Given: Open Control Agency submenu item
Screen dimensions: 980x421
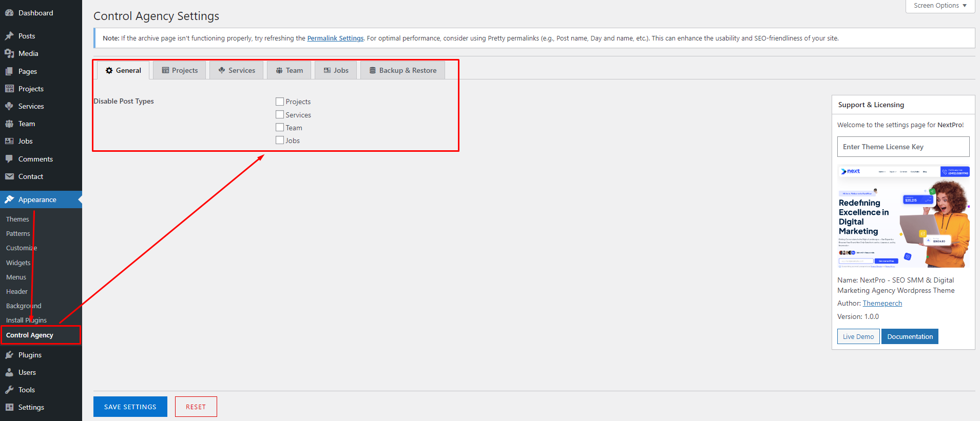Looking at the screenshot, I should (30, 335).
